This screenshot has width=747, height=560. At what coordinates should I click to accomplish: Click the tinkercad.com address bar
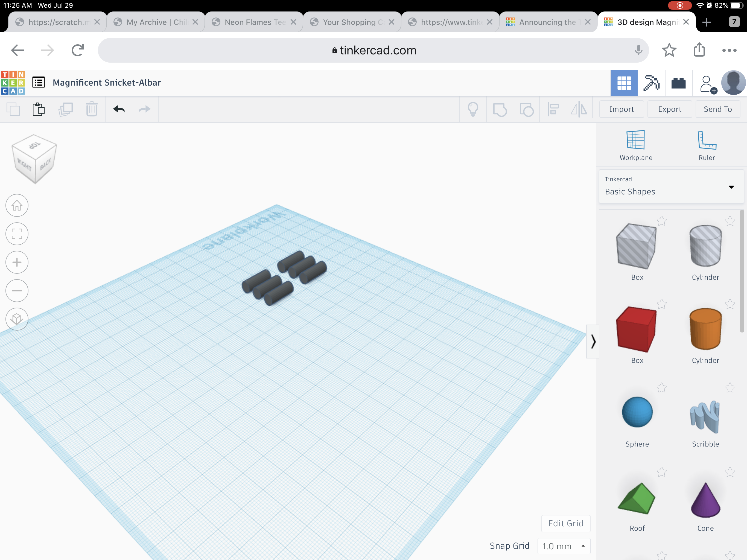[373, 50]
